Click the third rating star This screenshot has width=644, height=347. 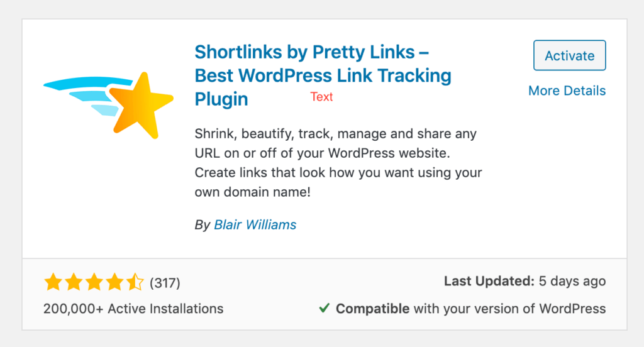click(x=94, y=283)
